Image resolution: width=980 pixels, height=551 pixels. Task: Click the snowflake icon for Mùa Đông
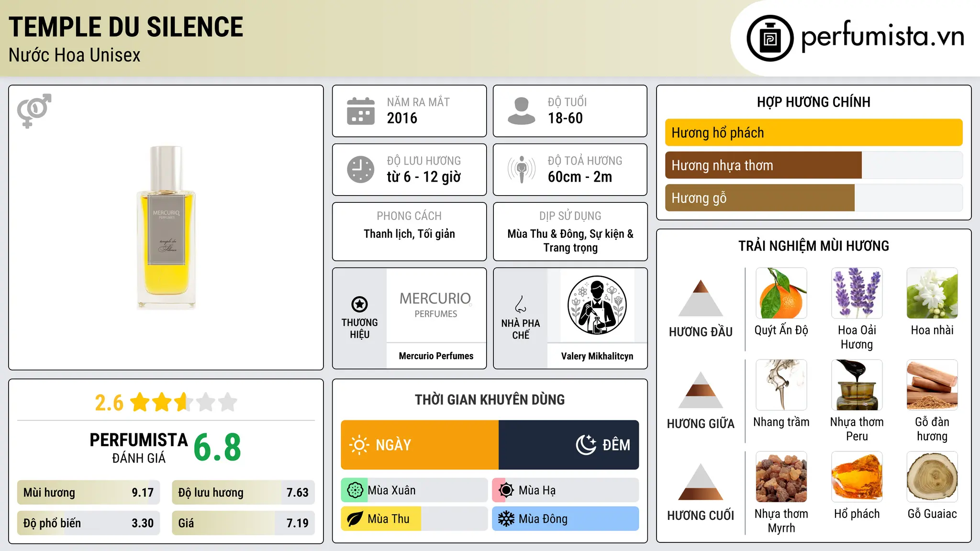[x=506, y=519]
